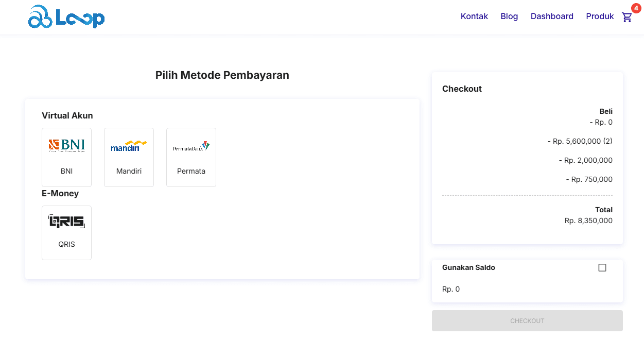Viewport: 644px width, 356px height.
Task: Open the Kontak page
Action: coord(474,16)
